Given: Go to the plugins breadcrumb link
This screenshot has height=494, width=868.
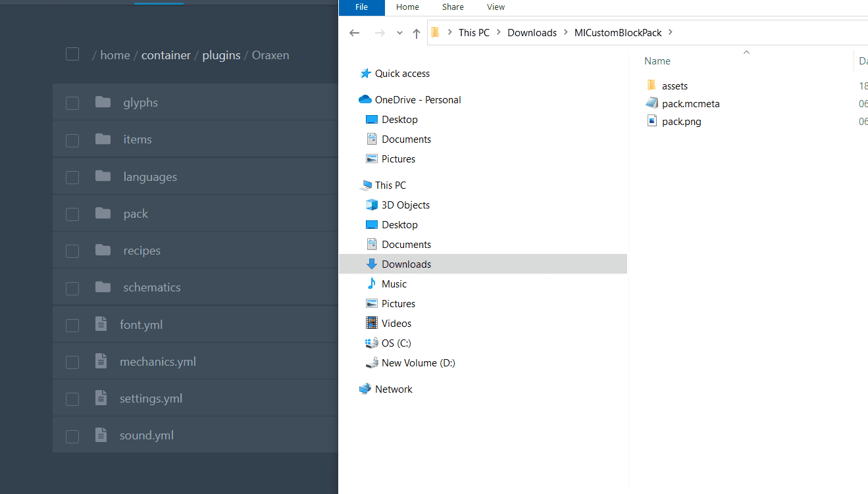Looking at the screenshot, I should [221, 55].
